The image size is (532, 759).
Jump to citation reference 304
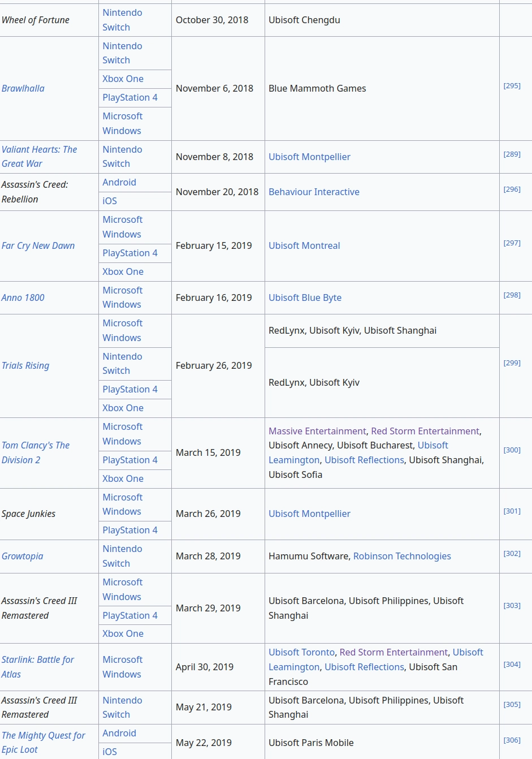512,665
